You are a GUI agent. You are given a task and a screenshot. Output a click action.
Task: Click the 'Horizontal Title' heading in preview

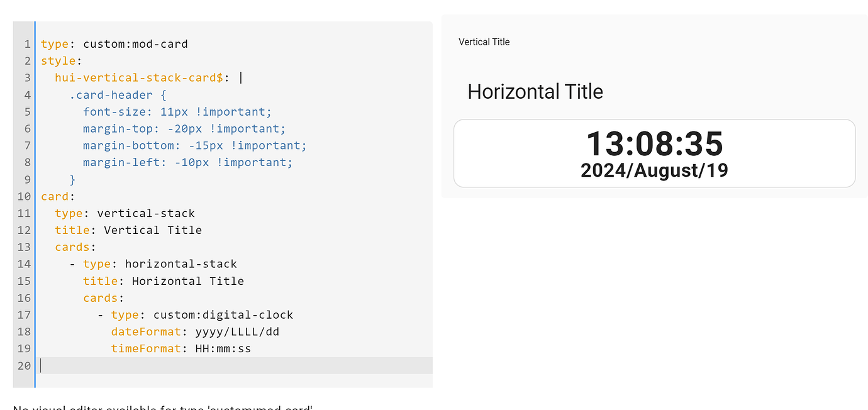pyautogui.click(x=535, y=91)
